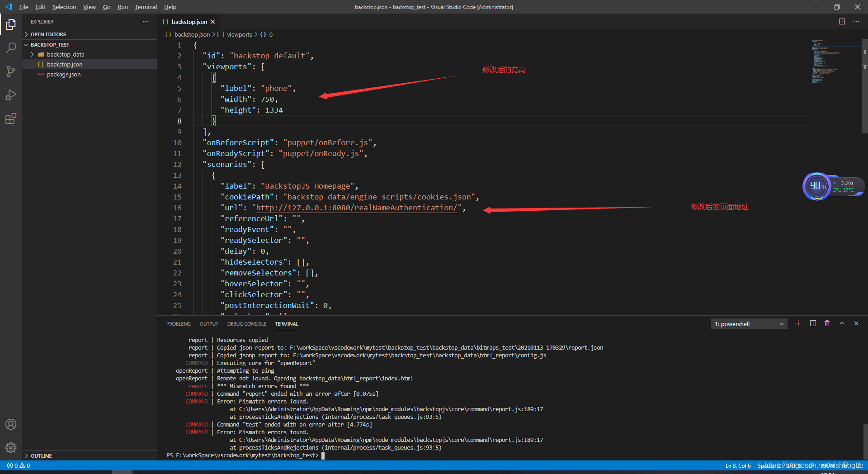Click line number 16 in the gutter
Viewport: 868px width, 474px height.
click(177, 208)
